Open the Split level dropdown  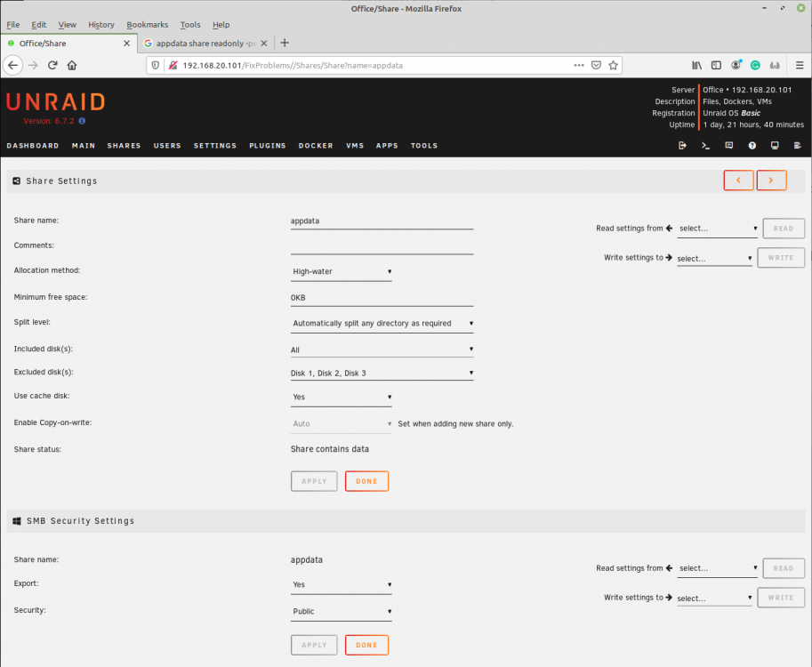382,323
